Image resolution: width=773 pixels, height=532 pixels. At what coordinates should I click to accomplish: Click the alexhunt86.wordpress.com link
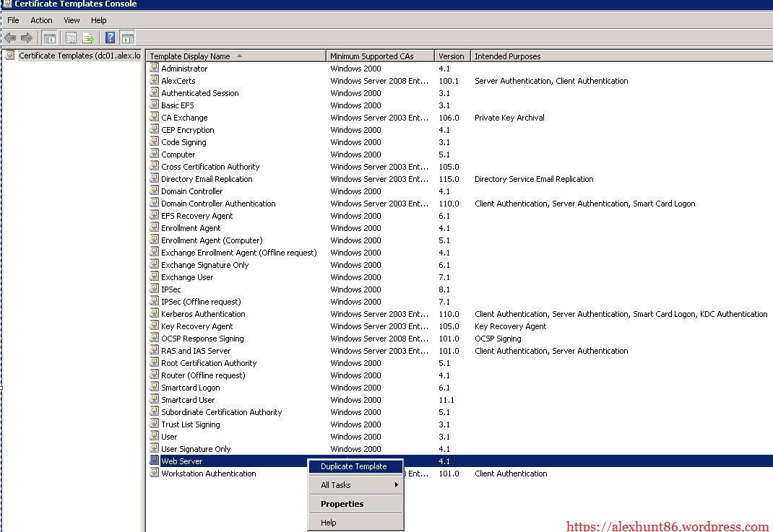click(x=668, y=526)
